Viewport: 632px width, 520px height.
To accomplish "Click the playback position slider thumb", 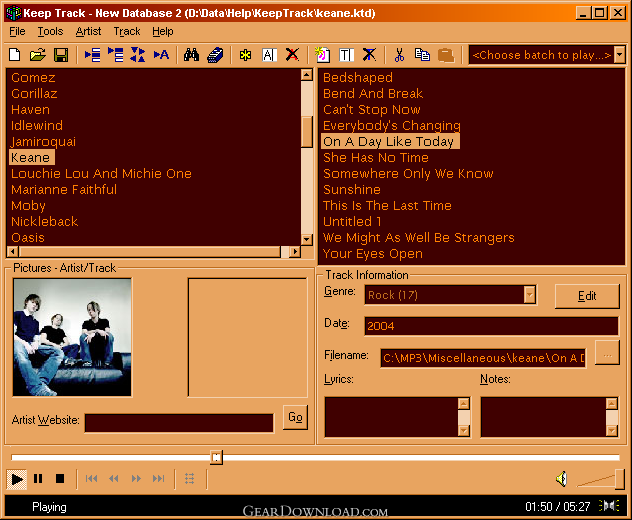I will click(216, 457).
